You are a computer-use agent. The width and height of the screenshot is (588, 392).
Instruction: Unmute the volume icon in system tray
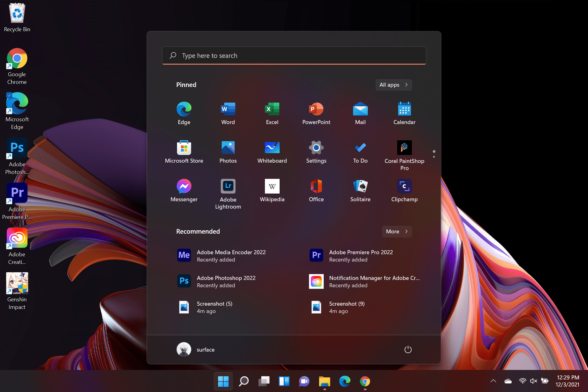(533, 381)
